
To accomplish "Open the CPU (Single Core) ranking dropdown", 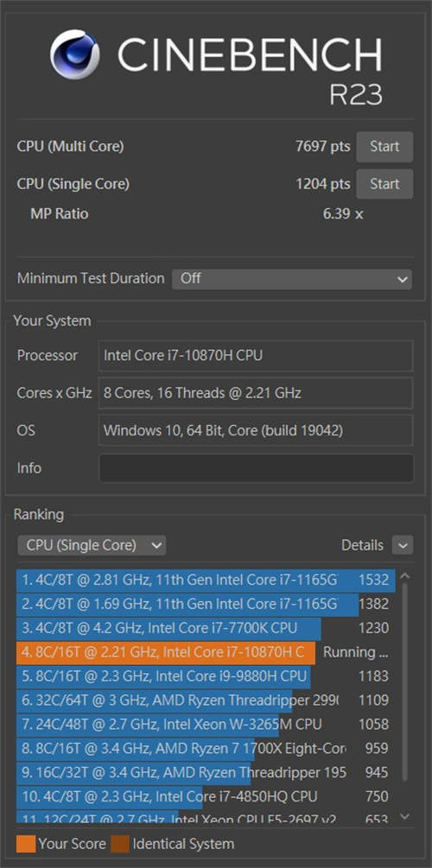I will [92, 545].
